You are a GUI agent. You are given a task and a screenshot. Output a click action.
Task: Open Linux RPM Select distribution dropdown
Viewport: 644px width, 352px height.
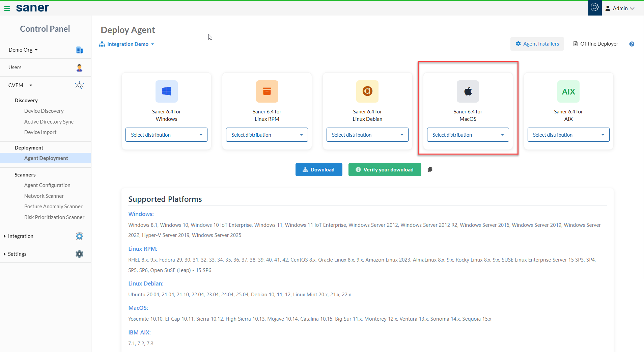[267, 135]
